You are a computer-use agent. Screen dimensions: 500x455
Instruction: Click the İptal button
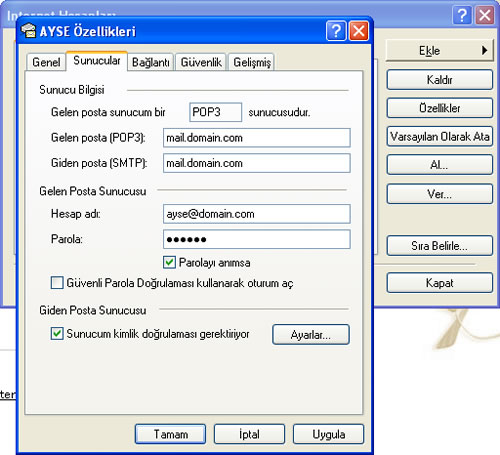coord(249,434)
